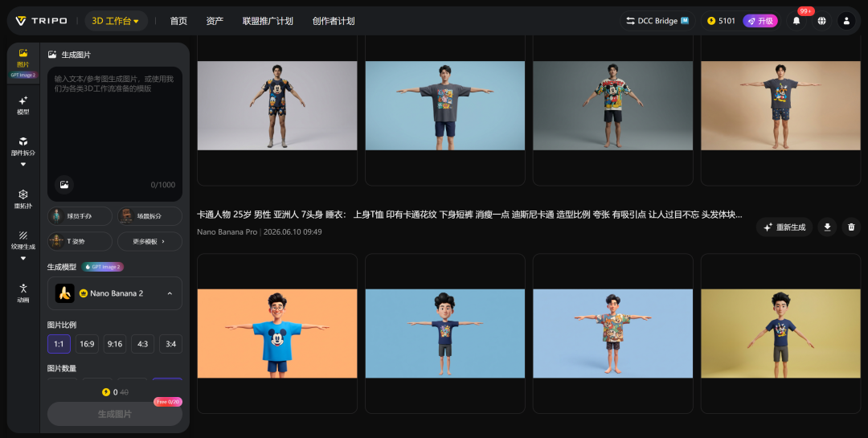Click 重新生成 regenerate button
Screen dimensions: 868x438
pyautogui.click(x=784, y=227)
